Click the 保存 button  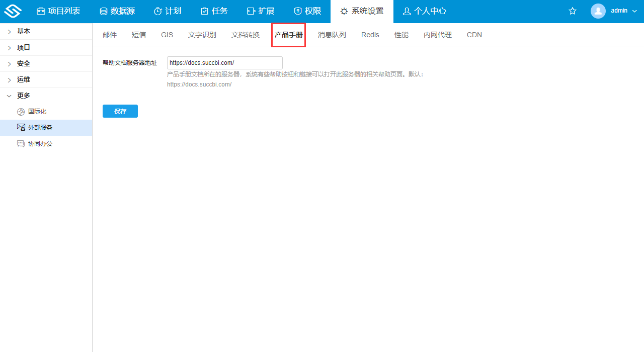click(x=120, y=111)
